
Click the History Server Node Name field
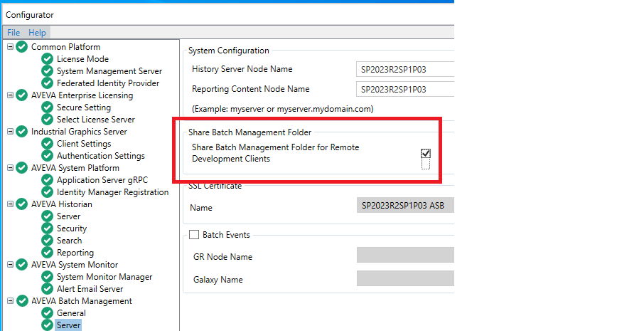(x=405, y=70)
